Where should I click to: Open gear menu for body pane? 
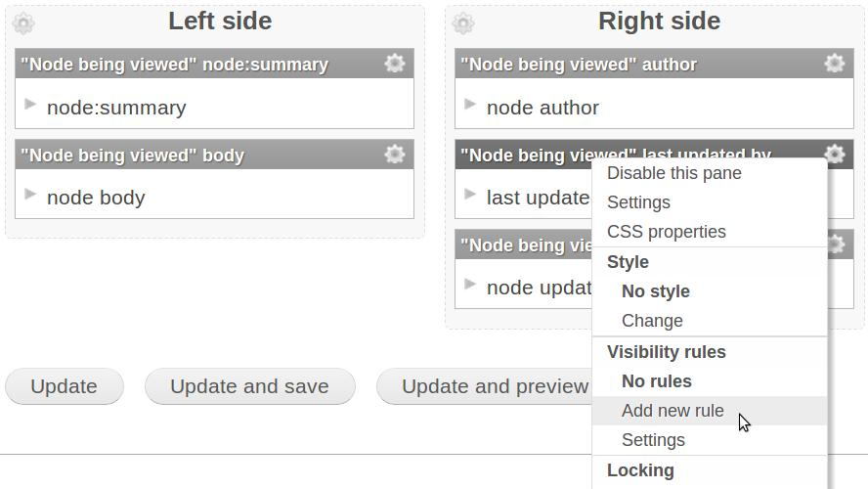click(x=395, y=154)
